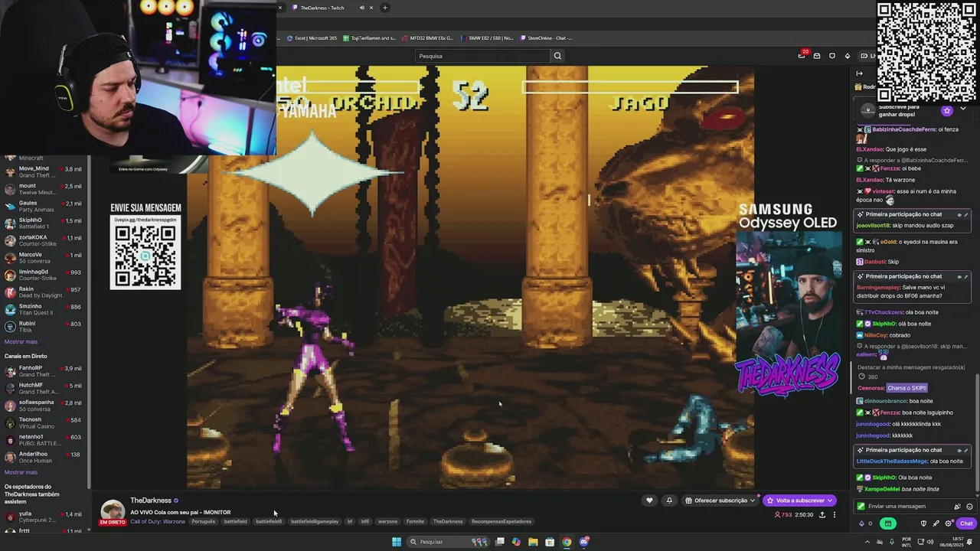
Task: Open FanhoRP channel in sidebar
Action: coord(44,371)
